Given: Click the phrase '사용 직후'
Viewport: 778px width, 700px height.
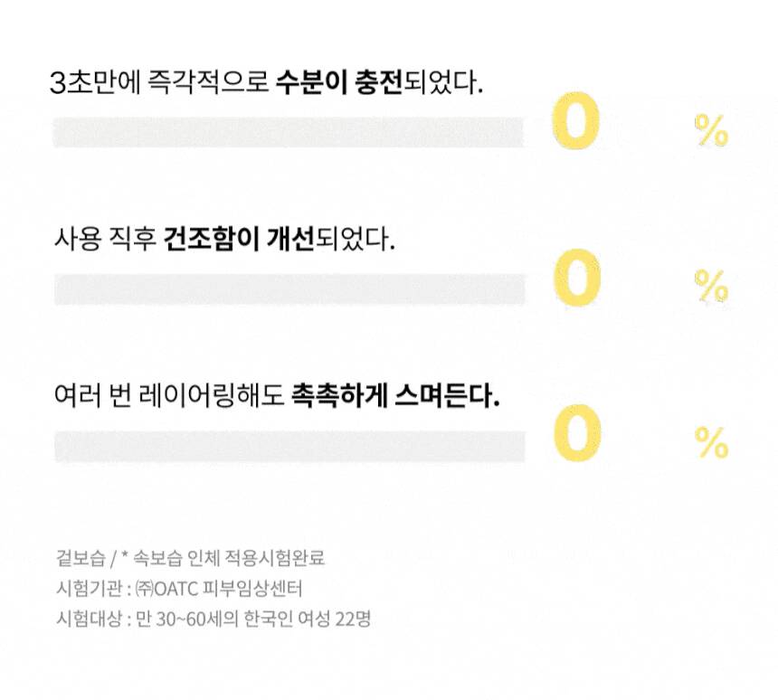Looking at the screenshot, I should coord(105,241).
